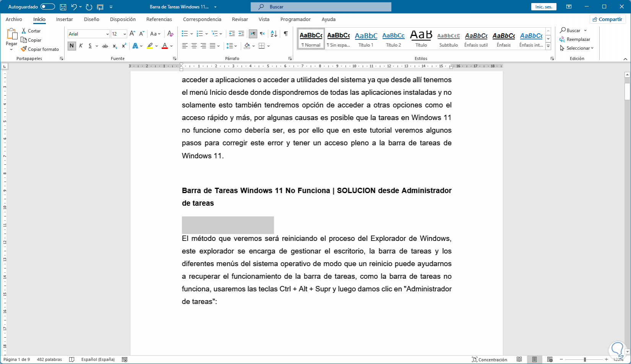Apply the Título 1 style
The width and height of the screenshot is (631, 364).
click(366, 39)
